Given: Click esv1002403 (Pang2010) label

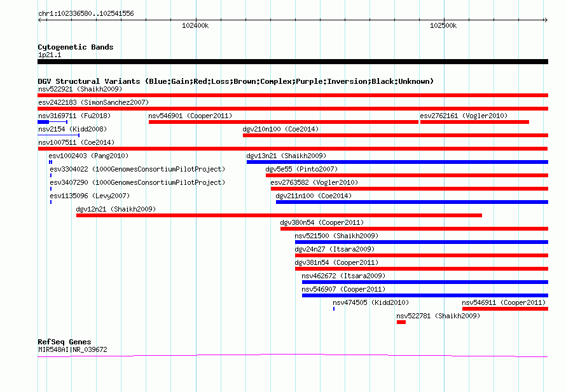Looking at the screenshot, I should coord(88,156).
